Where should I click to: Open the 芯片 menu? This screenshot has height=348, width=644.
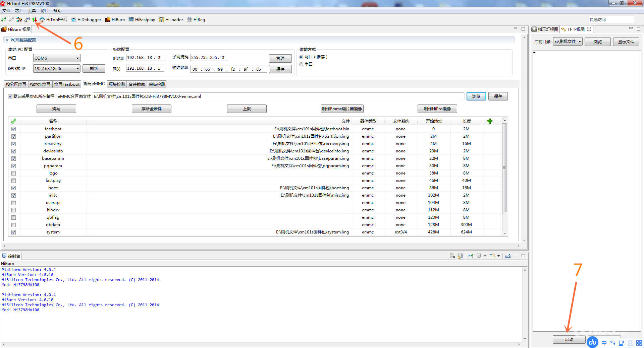[x=19, y=11]
